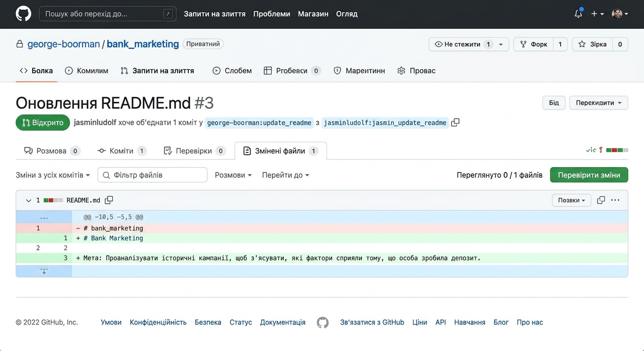Image resolution: width=644 pixels, height=351 pixels.
Task: Open the plus create-new menu
Action: [x=597, y=14]
